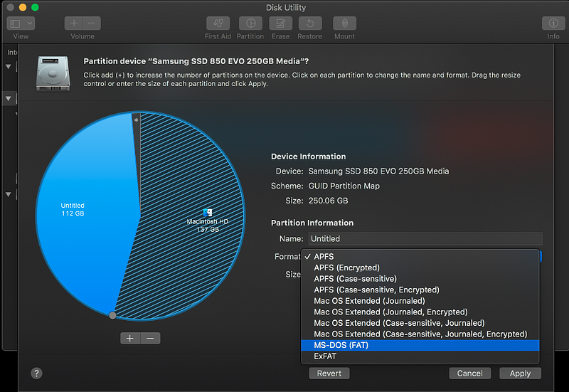Click the Erase toolbar icon
Viewport: 569px width, 392px height.
280,23
